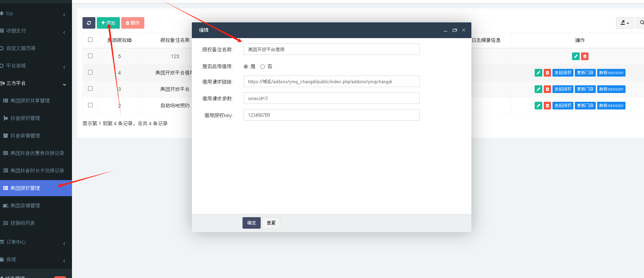Click the 自助场地预约 cell in the table
644x278 pixels.
[175, 106]
